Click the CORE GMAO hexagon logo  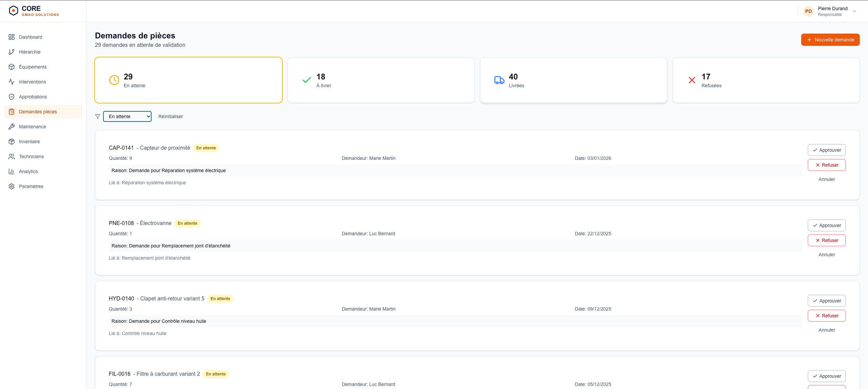click(14, 11)
